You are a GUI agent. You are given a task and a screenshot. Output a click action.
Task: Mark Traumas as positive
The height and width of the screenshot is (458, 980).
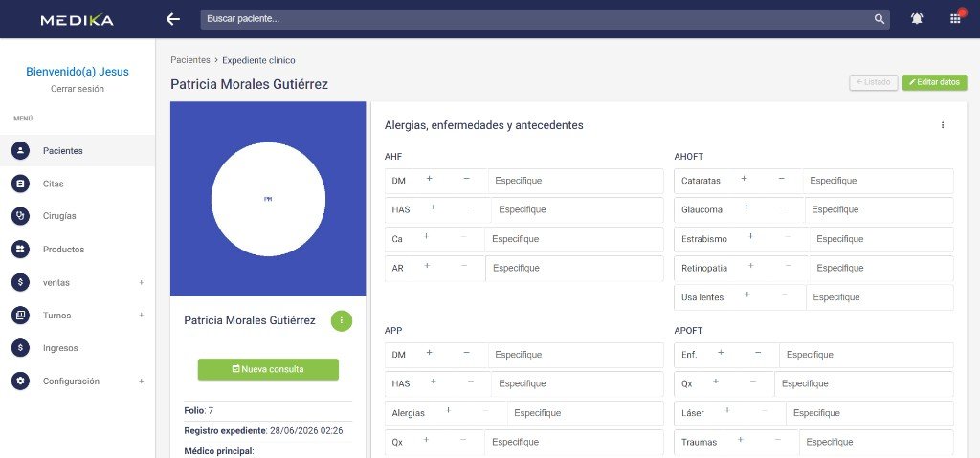pyautogui.click(x=740, y=440)
